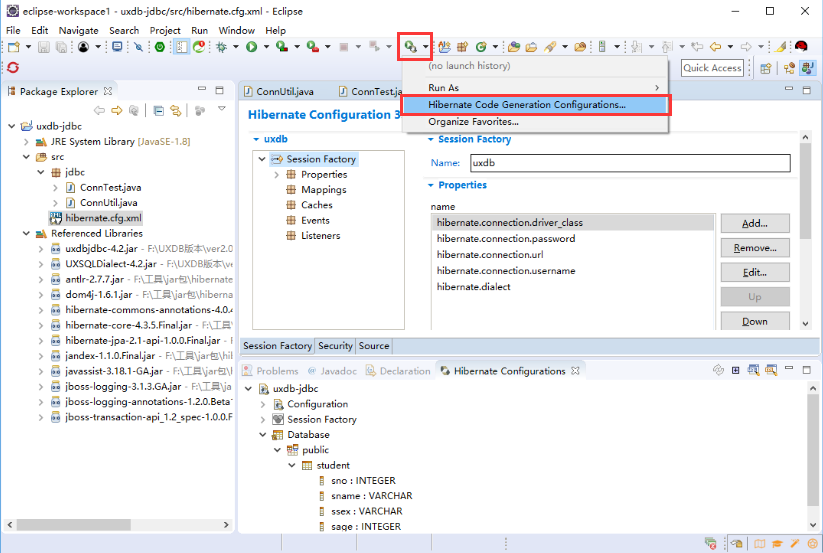Switch to the Source tab
This screenshot has width=823, height=553.
(x=374, y=346)
